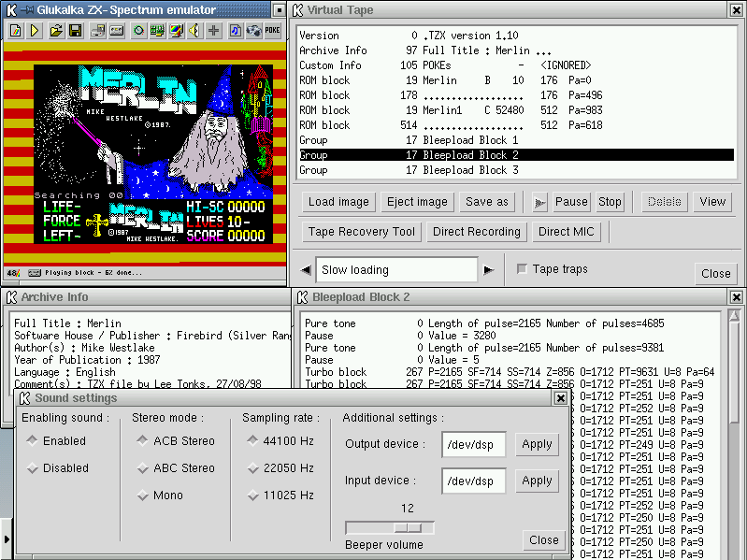Click the plus cross toolbar icon

click(213, 31)
